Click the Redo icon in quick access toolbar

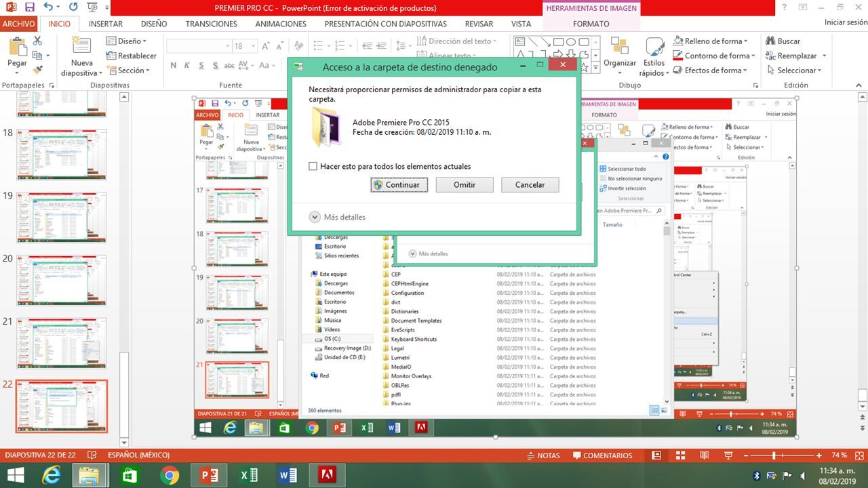click(x=73, y=7)
